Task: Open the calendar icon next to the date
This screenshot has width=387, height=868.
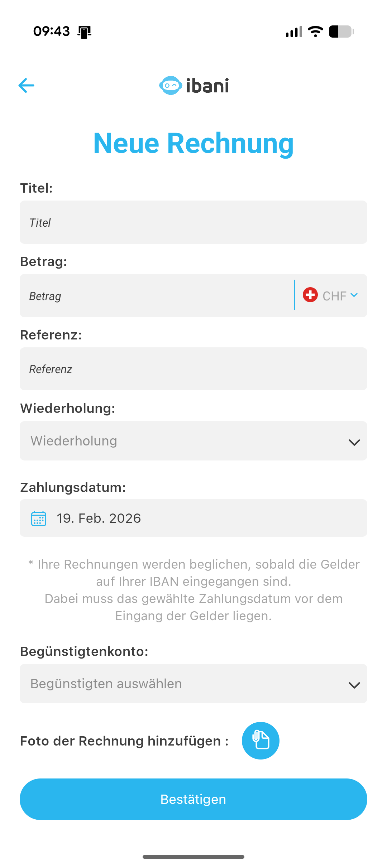Action: (38, 518)
